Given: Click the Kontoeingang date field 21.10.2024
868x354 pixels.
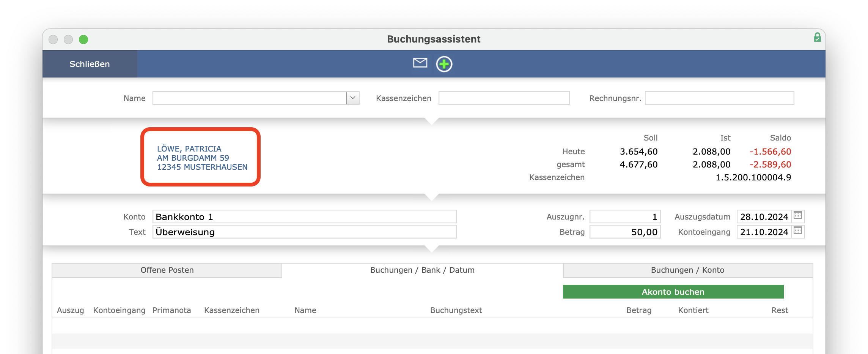Looking at the screenshot, I should click(764, 232).
